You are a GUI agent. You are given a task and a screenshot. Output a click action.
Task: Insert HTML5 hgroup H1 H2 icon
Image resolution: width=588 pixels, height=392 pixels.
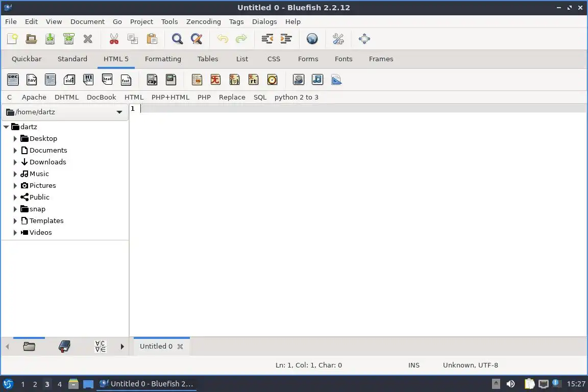tap(88, 80)
